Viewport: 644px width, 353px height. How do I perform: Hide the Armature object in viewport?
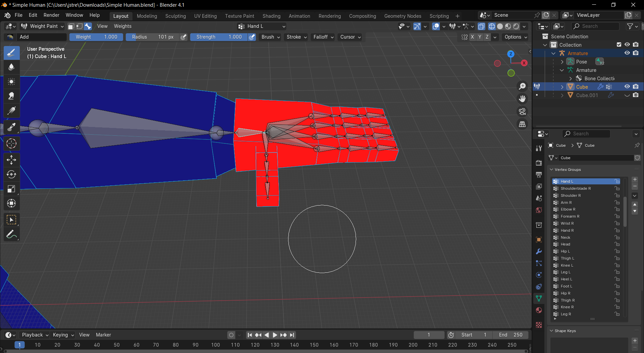(x=627, y=53)
